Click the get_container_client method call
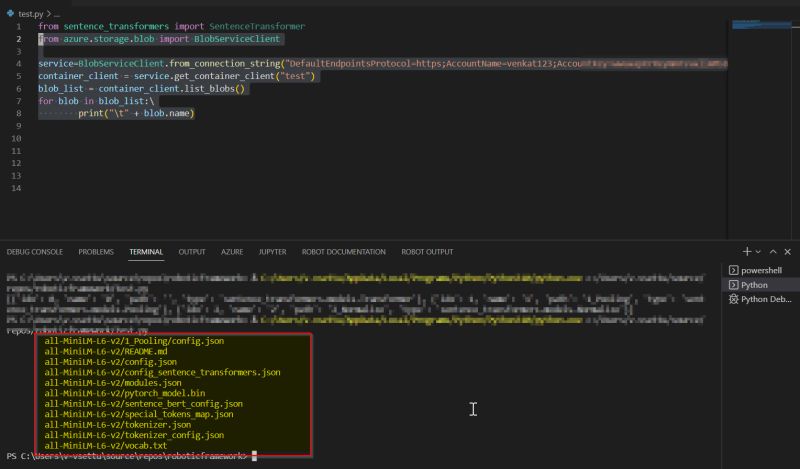Viewport: 800px width, 469px height. (224, 76)
